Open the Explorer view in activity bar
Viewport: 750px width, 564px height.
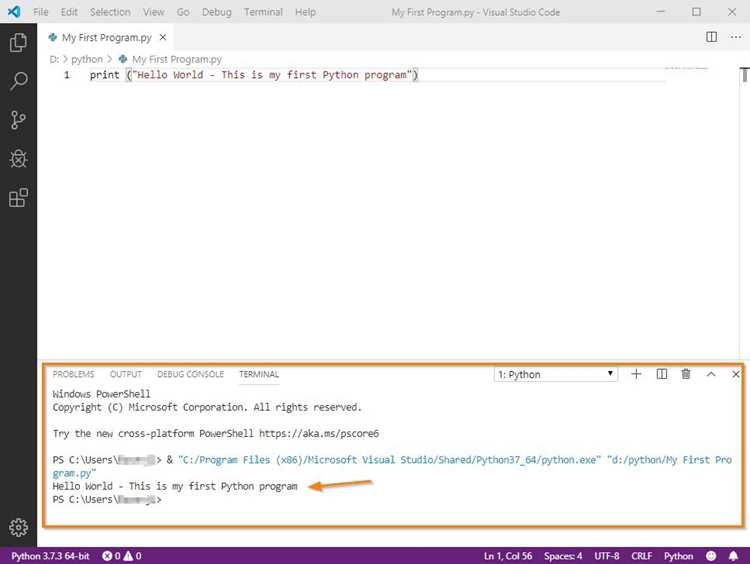(x=18, y=43)
